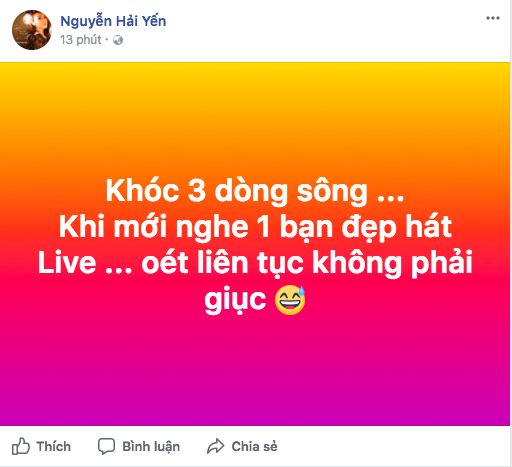Click the purple bottom of the gradient background
This screenshot has width=512, height=467.
[255, 410]
